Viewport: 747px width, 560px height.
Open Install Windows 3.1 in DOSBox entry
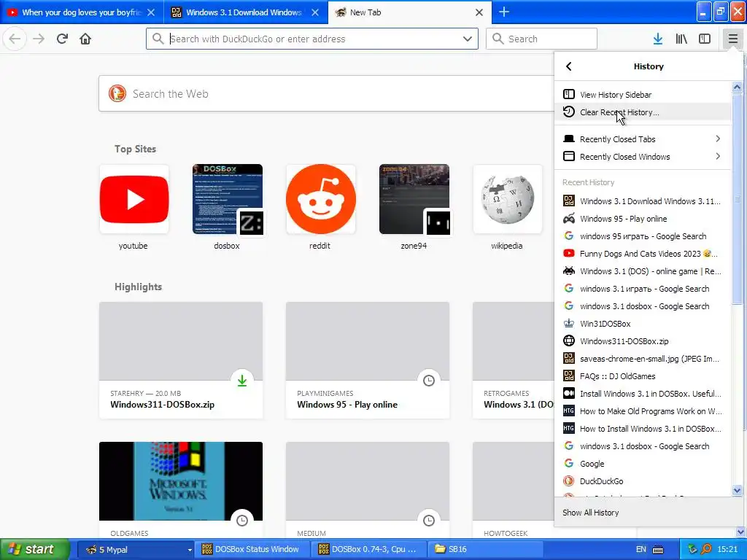click(642, 394)
